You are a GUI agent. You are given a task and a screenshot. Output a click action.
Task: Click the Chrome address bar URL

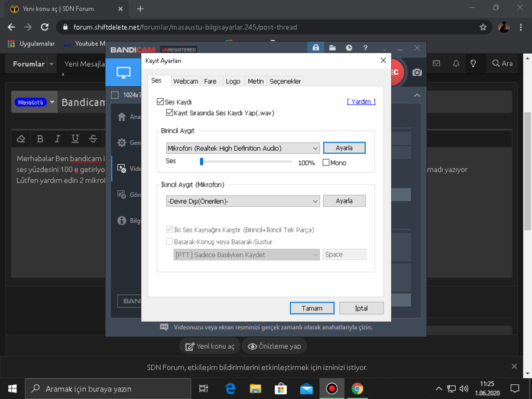tap(185, 27)
